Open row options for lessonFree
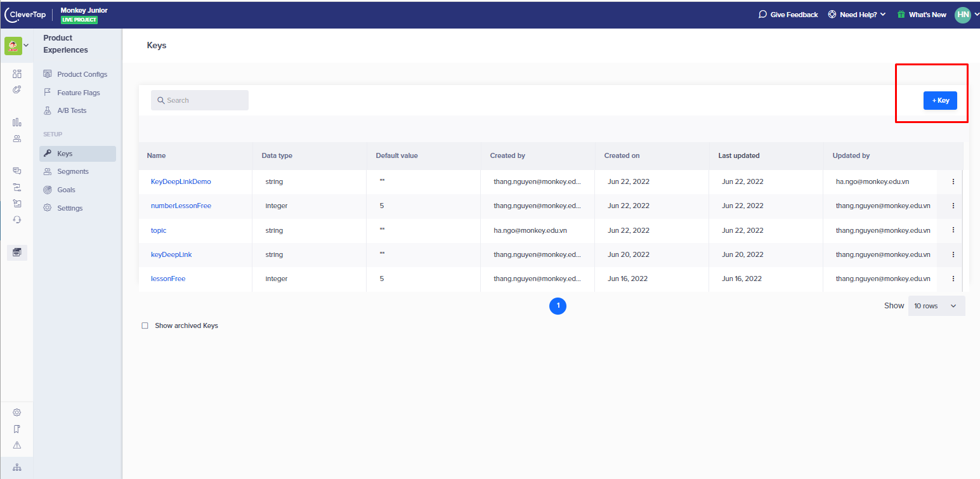Screen dimensions: 980x479 click(x=953, y=279)
